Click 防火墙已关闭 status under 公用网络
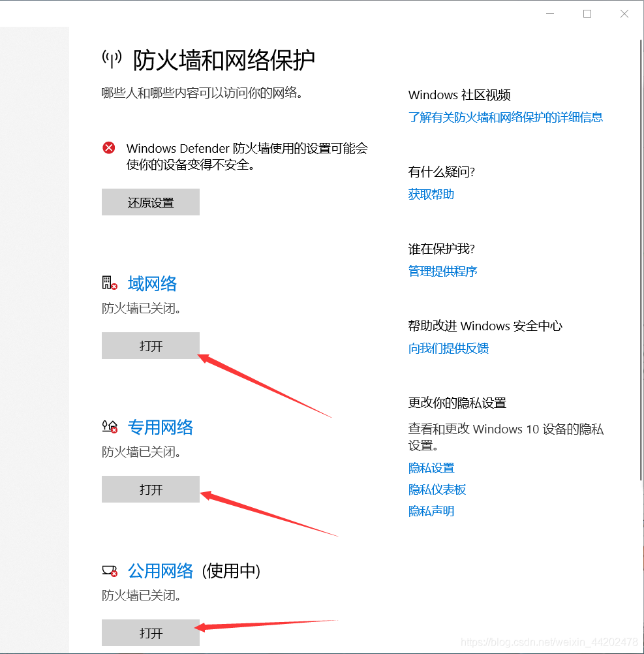The image size is (644, 654). (x=142, y=595)
